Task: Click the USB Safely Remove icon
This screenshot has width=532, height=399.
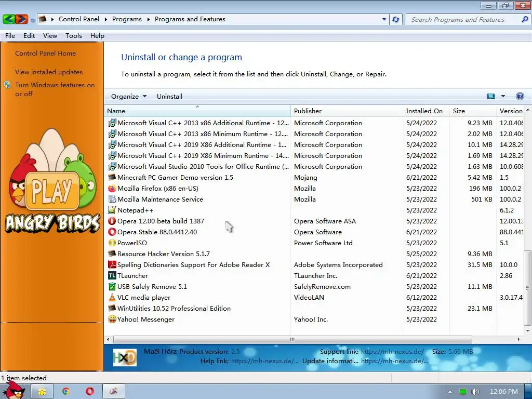Action: tap(112, 286)
